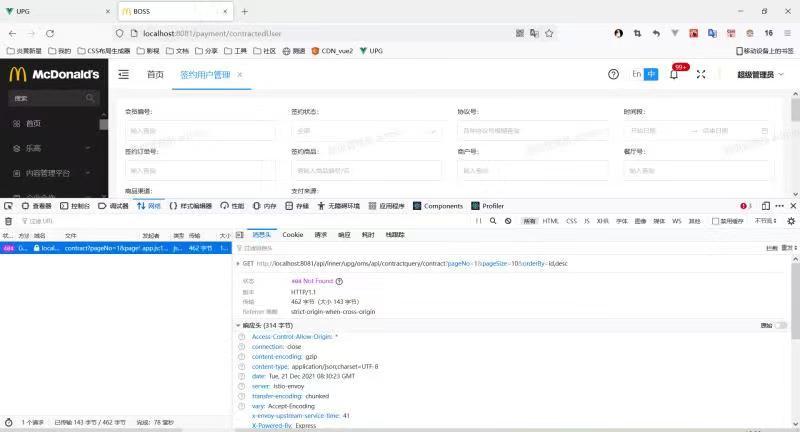This screenshot has width=800, height=432.
Task: Go to the 首页 page tab
Action: pyautogui.click(x=155, y=75)
